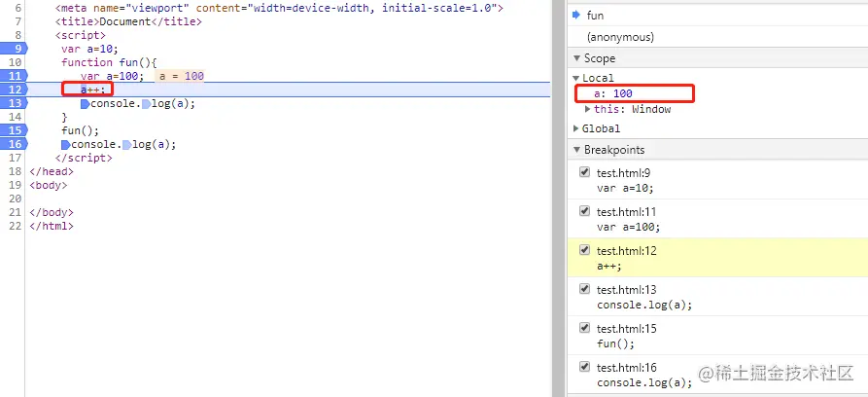Image resolution: width=868 pixels, height=397 pixels.
Task: Open breakpoint entry 'test.html:11'
Action: pos(717,219)
